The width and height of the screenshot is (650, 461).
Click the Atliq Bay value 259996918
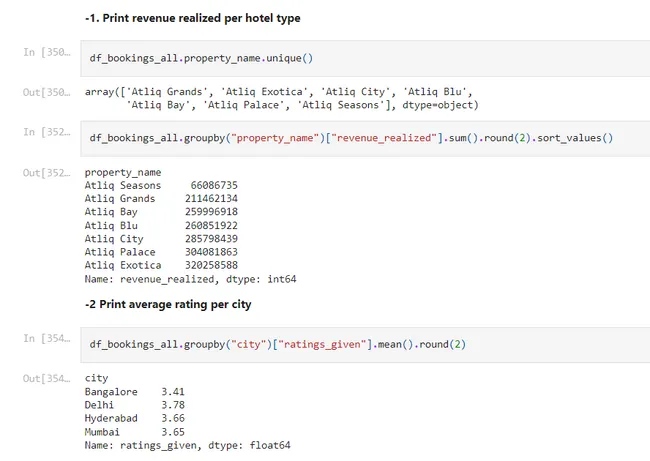(x=211, y=212)
